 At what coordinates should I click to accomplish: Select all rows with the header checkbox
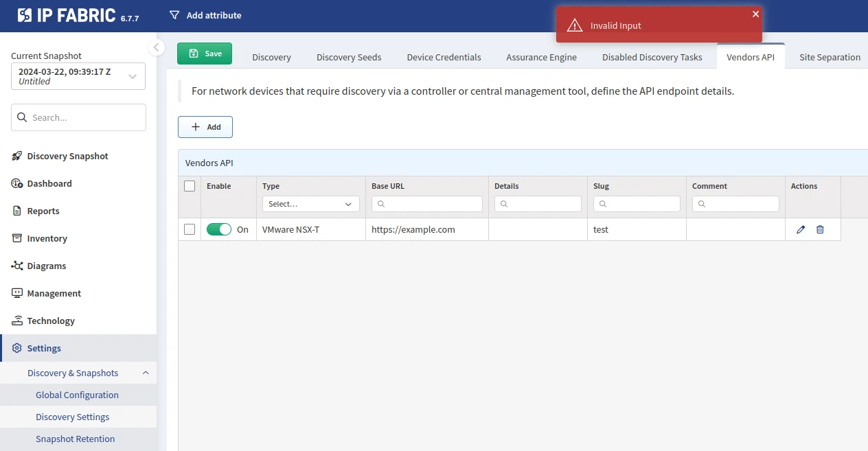[189, 186]
